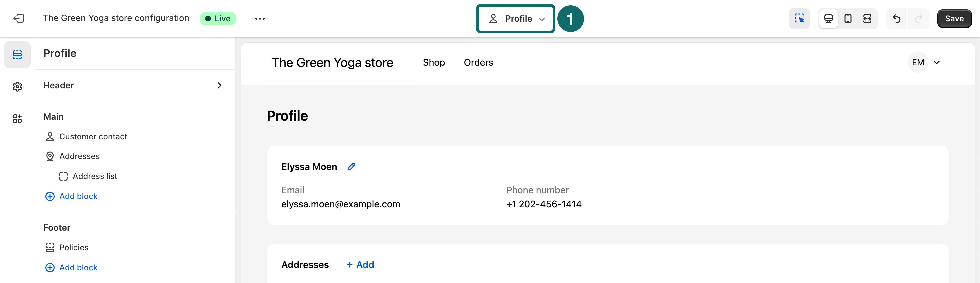Image resolution: width=980 pixels, height=283 pixels.
Task: Select desktop preview mode
Action: (828, 18)
